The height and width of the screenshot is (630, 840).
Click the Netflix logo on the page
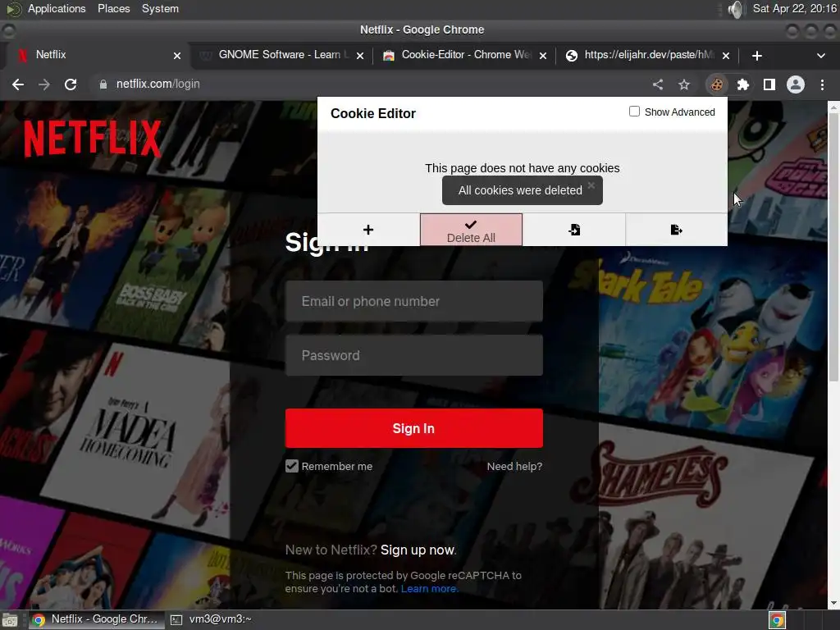pyautogui.click(x=92, y=138)
